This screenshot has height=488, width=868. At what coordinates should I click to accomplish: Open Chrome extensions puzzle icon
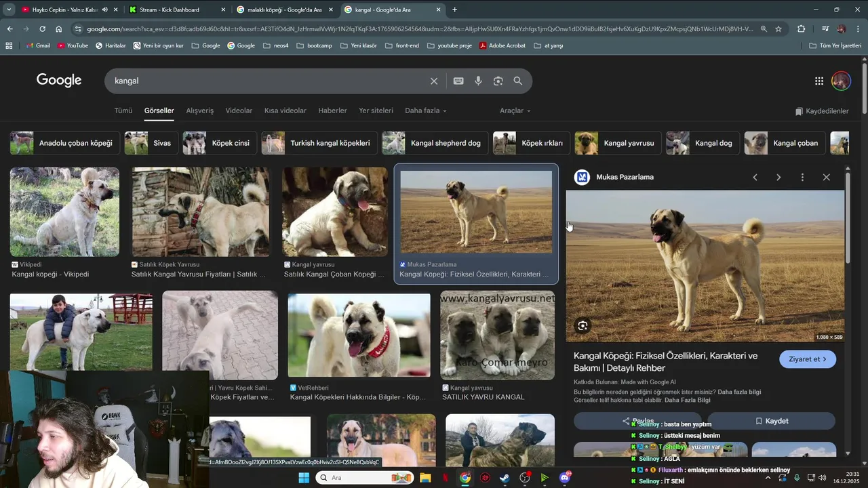tap(801, 29)
